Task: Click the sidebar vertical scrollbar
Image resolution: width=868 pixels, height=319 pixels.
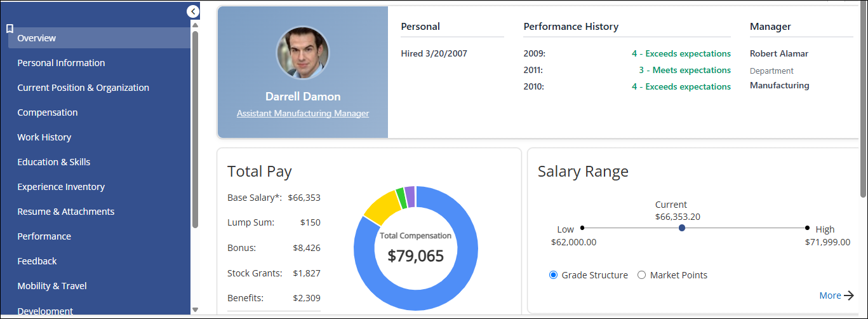Action: click(x=195, y=128)
